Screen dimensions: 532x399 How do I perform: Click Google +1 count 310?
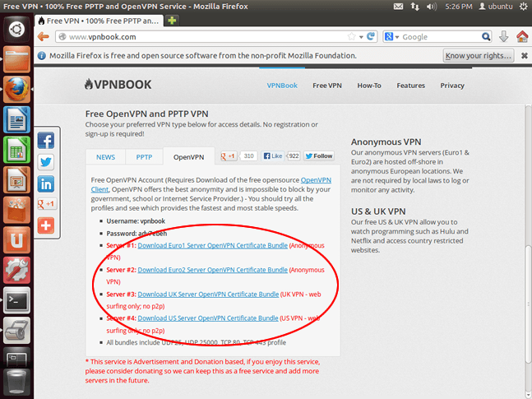tap(248, 155)
